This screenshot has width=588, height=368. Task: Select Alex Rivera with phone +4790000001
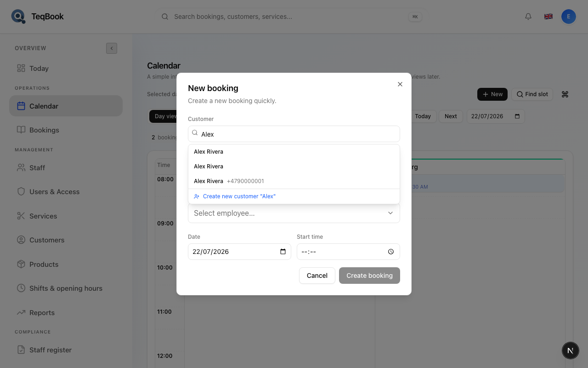294,181
